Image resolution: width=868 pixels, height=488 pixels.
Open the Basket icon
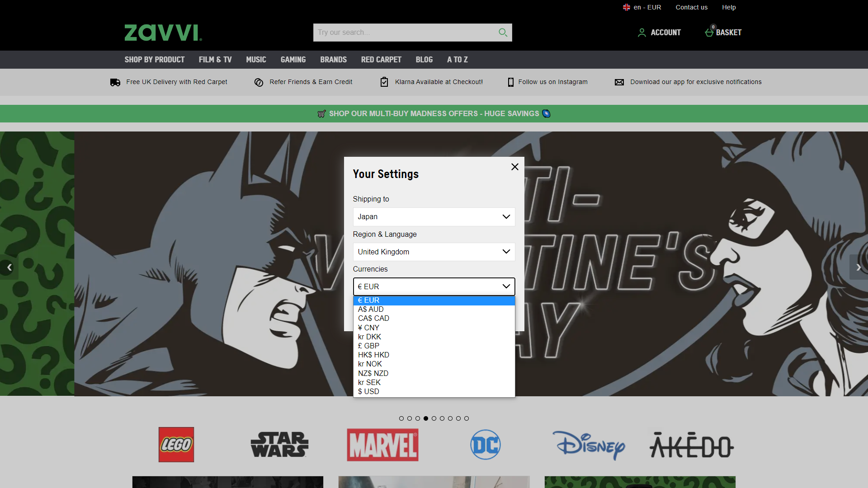(709, 32)
